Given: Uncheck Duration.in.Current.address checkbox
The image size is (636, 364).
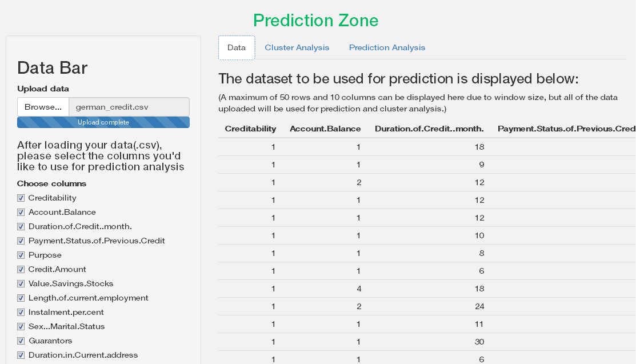Looking at the screenshot, I should click(x=21, y=355).
